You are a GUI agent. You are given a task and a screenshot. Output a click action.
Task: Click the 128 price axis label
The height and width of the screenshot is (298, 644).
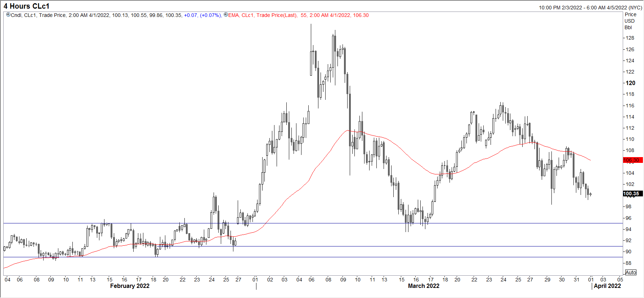coord(630,38)
